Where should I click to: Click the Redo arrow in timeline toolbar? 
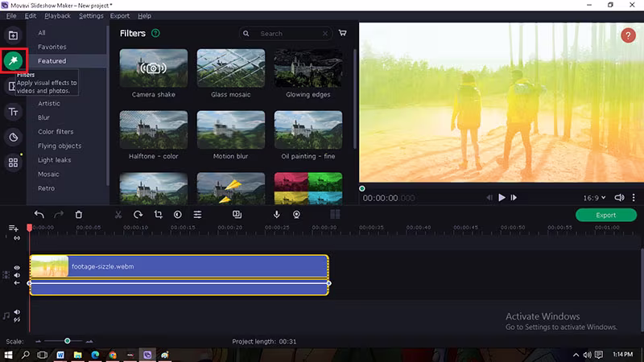coord(59,214)
